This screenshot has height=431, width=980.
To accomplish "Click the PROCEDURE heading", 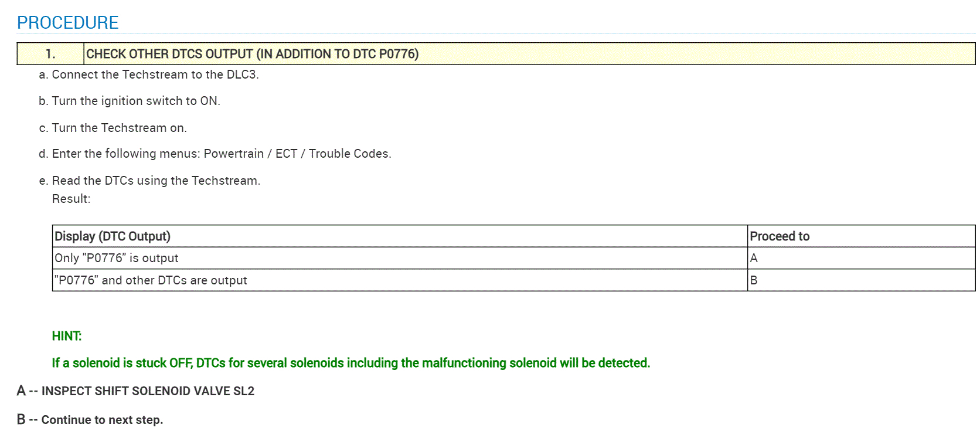I will pos(67,22).
